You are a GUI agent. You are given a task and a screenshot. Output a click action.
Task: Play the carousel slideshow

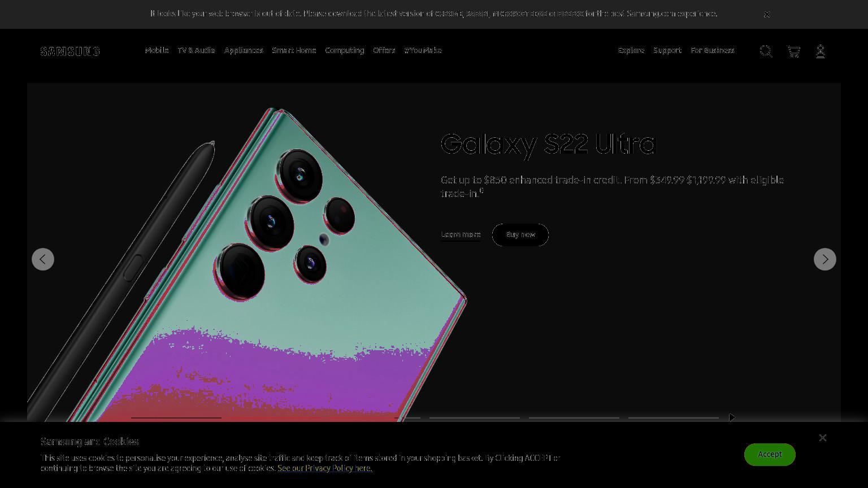tap(732, 417)
